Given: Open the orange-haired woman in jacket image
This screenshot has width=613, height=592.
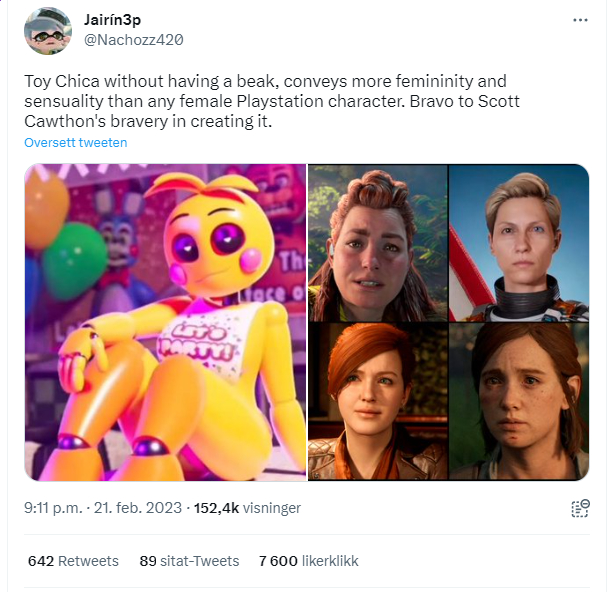Looking at the screenshot, I should click(x=378, y=402).
